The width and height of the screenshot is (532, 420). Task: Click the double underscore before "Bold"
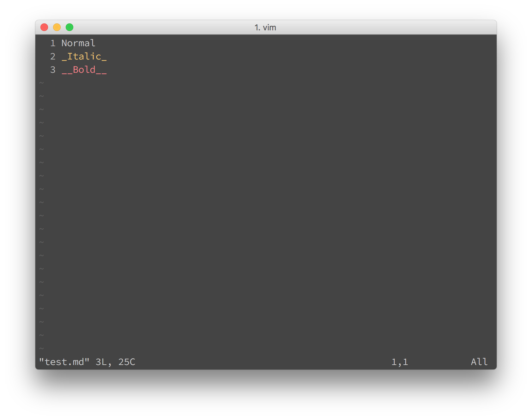coord(67,70)
